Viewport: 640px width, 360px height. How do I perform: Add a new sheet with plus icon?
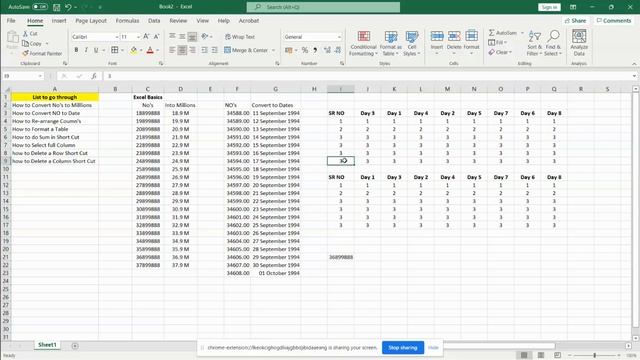click(x=75, y=346)
